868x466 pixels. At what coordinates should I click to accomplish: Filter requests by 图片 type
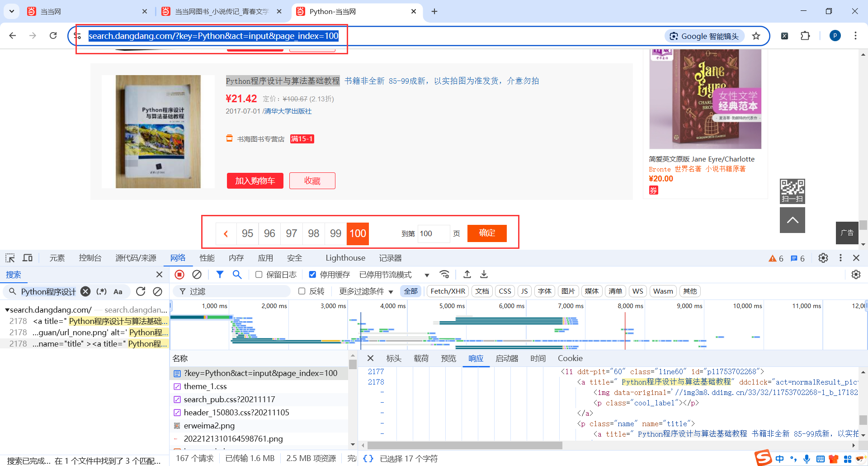(568, 291)
